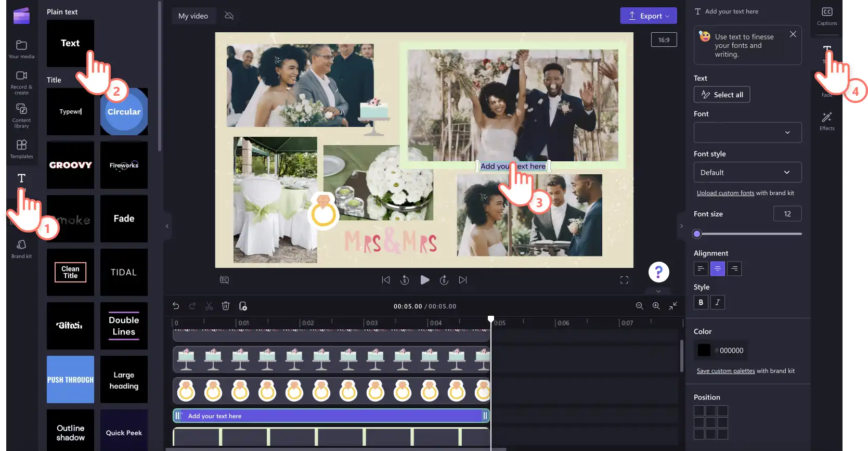Collapse the panel below help chevron
This screenshot has width=868, height=451.
658,291
